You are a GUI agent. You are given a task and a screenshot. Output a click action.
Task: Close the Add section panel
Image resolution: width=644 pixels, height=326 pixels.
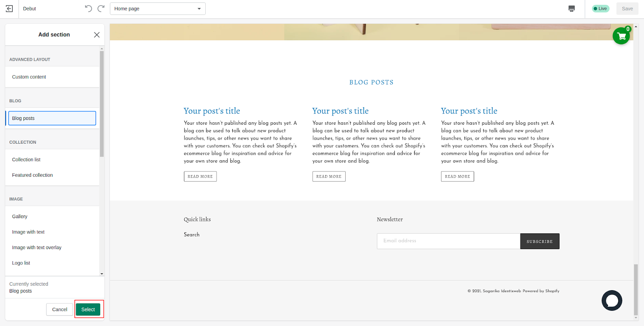tap(97, 35)
